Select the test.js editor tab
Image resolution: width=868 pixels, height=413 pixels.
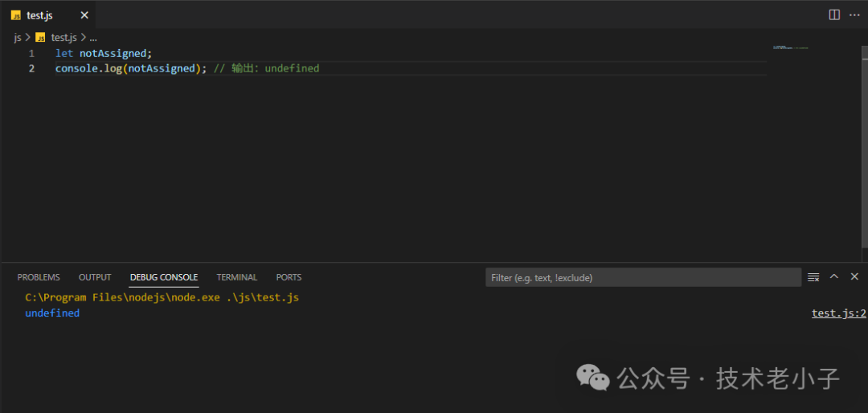[x=39, y=15]
